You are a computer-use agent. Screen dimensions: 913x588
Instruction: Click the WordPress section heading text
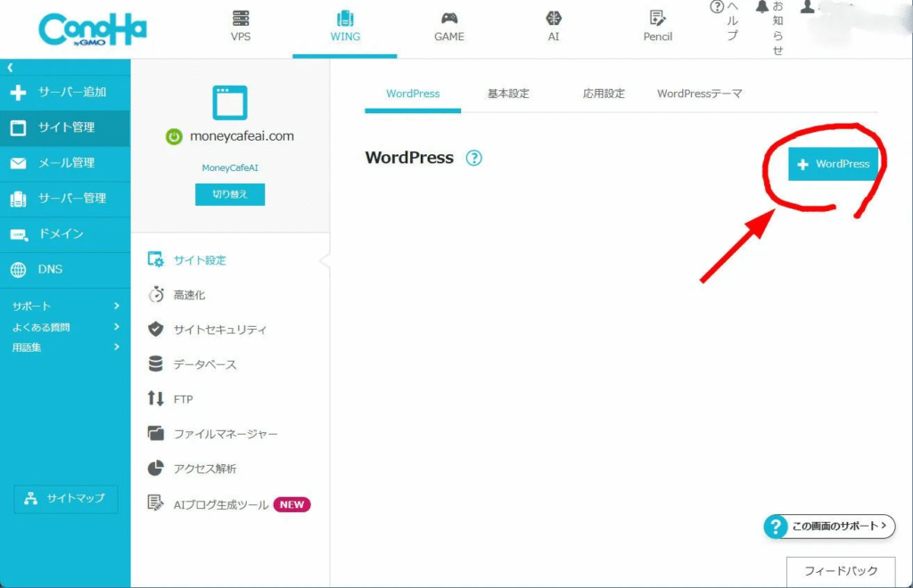[x=409, y=158]
